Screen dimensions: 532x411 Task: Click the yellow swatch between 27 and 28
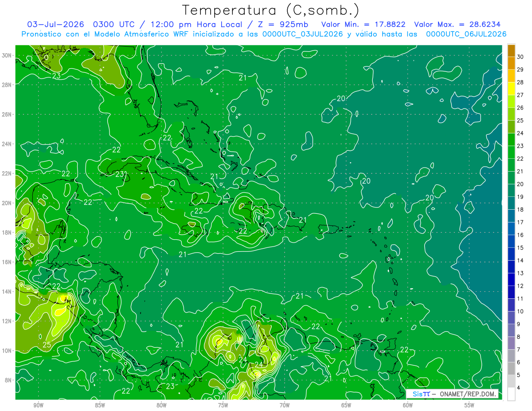click(511, 89)
